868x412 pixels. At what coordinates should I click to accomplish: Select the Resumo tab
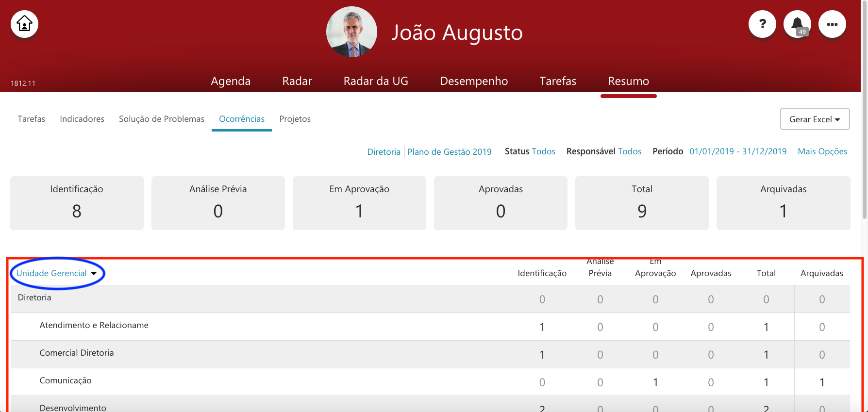tap(628, 81)
